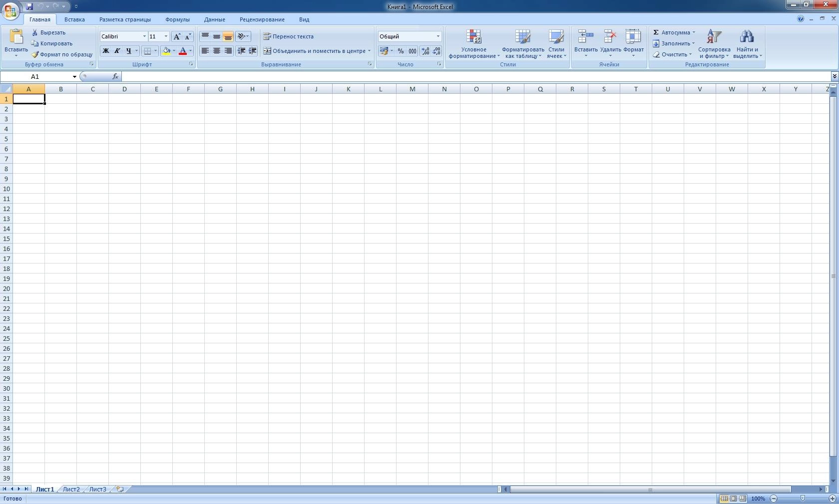Decrease indent icon
The height and width of the screenshot is (504, 839).
(241, 51)
